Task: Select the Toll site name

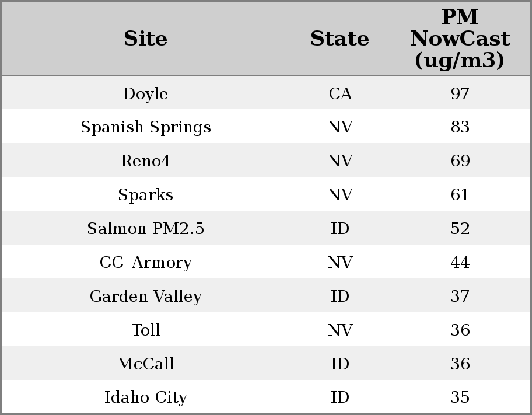Action: (x=146, y=330)
